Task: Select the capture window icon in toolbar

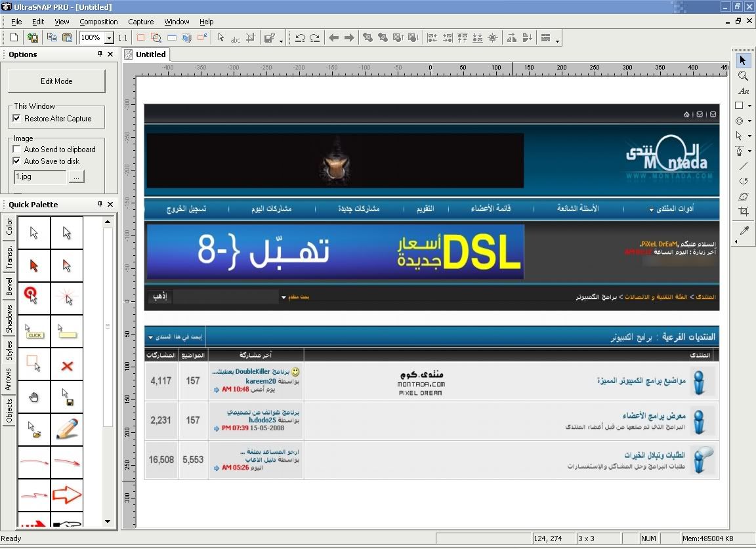Action: (x=172, y=37)
